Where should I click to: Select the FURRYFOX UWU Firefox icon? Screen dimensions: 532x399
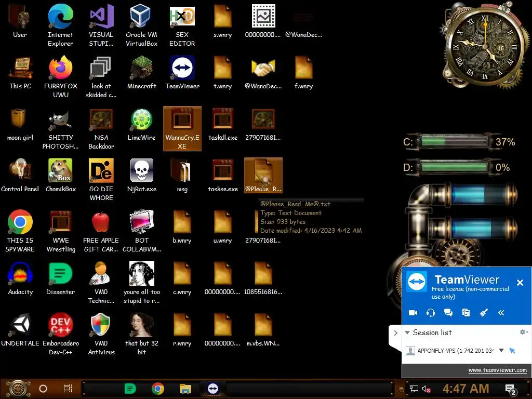click(x=61, y=77)
